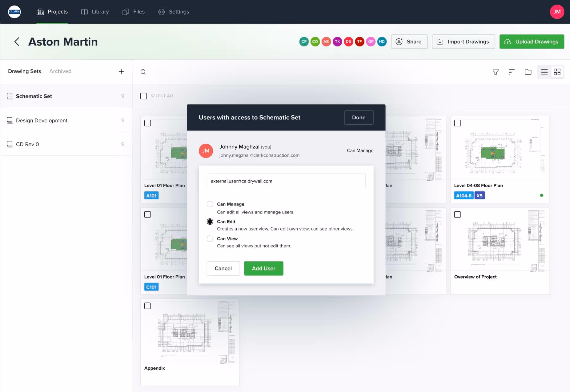Check the C101 Level 01 Floor Plan checkbox
The image size is (570, 392).
point(147,214)
